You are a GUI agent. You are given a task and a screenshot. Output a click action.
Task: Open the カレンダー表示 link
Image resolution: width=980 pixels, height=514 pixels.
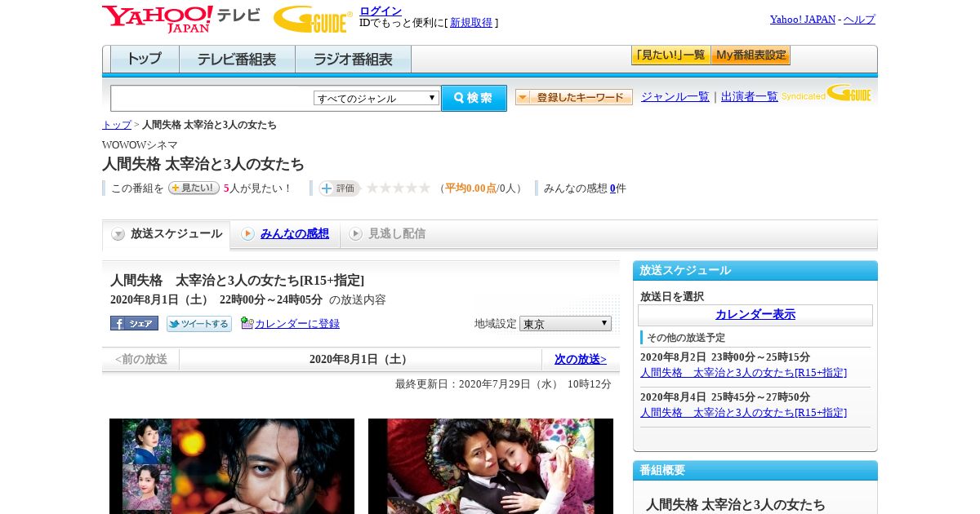pyautogui.click(x=755, y=314)
